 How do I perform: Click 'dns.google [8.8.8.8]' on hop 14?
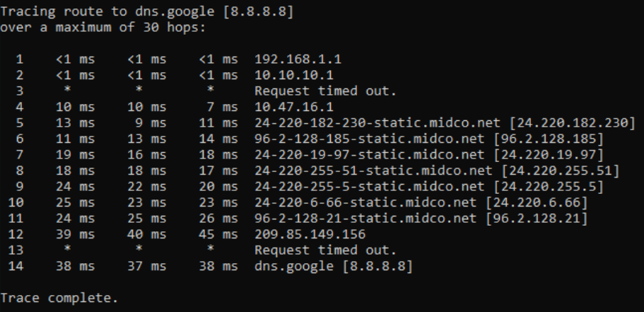tap(334, 267)
